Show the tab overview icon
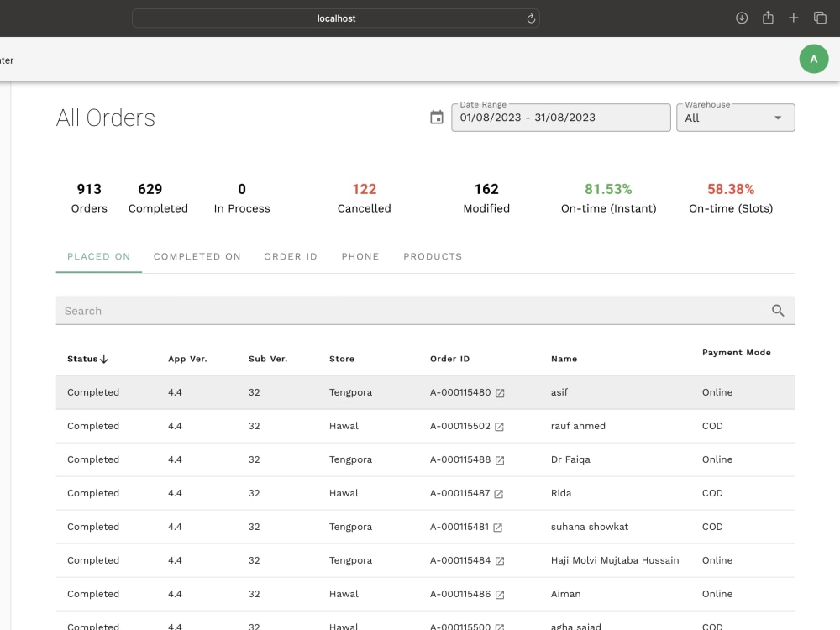Image resolution: width=840 pixels, height=630 pixels. (820, 18)
